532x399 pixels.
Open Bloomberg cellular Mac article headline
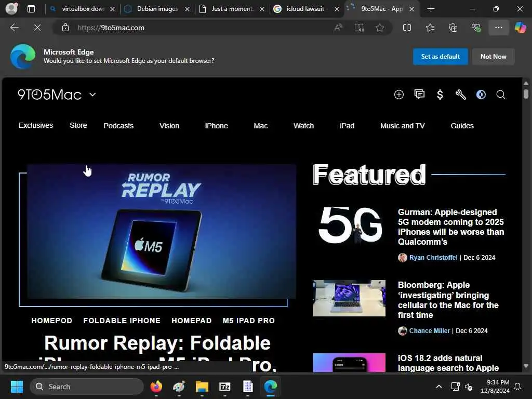coord(448,300)
